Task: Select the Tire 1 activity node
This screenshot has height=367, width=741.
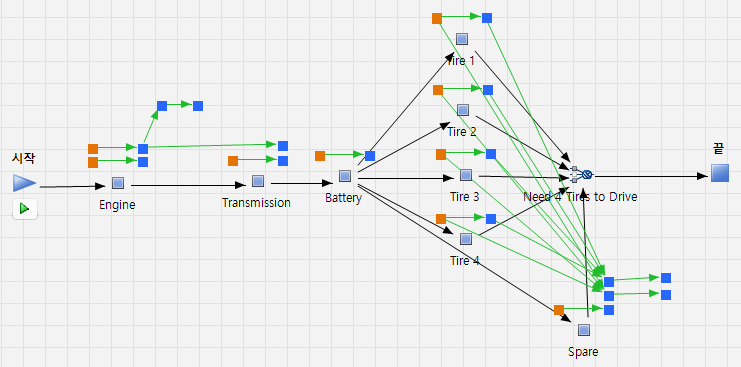Action: tap(462, 39)
